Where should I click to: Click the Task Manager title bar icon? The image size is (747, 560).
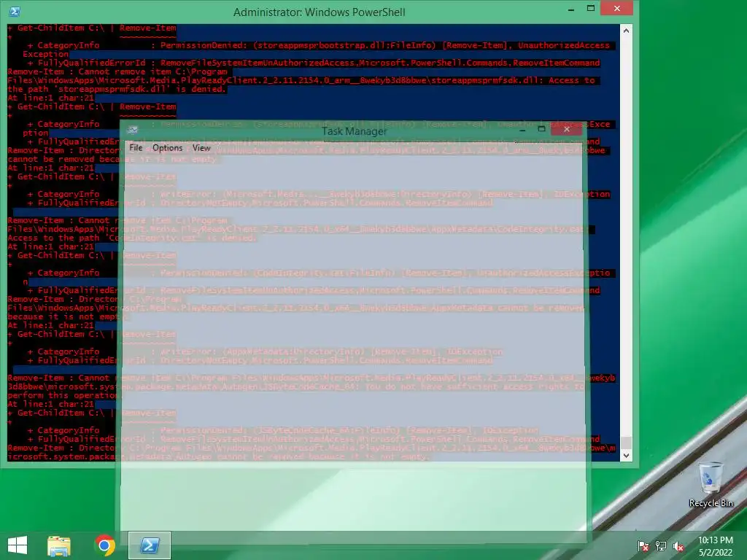pos(133,130)
